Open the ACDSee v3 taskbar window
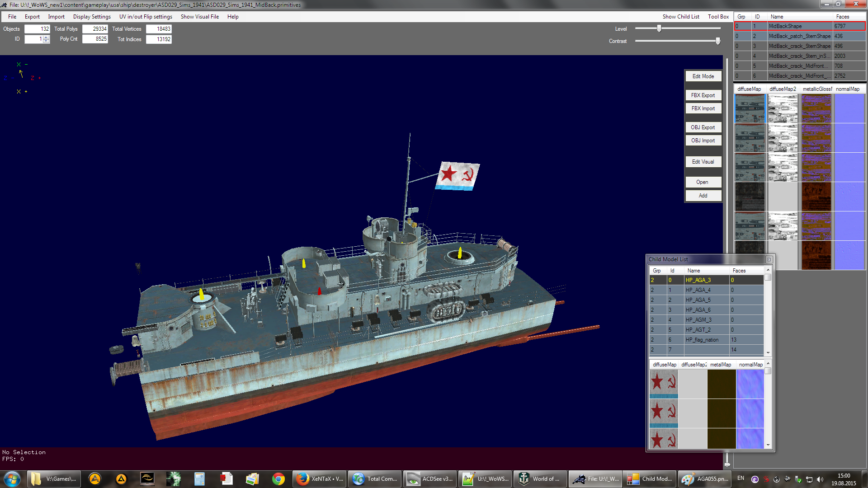Screen dimensions: 868x488 click(430, 479)
